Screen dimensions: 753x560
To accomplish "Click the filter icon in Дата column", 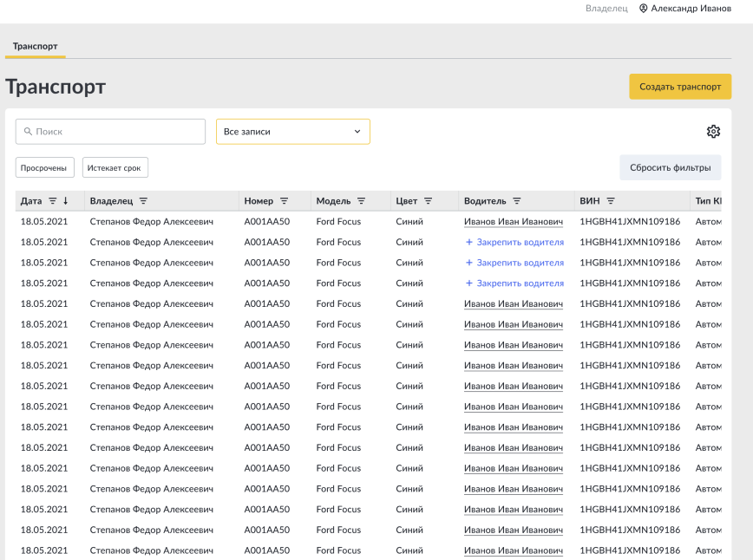I will (53, 201).
